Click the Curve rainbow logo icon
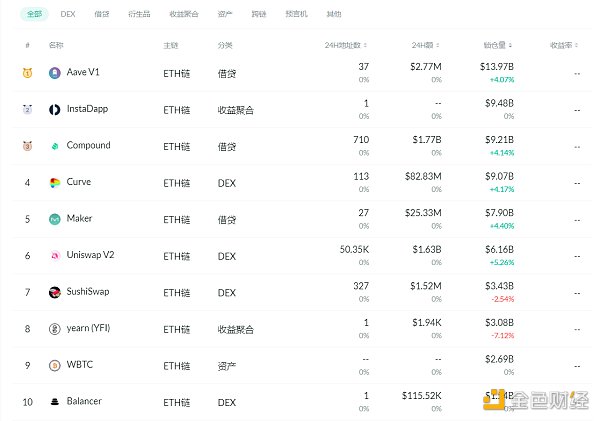 point(54,182)
